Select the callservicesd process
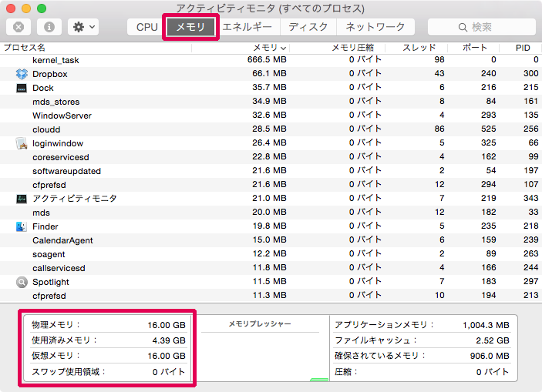Screen dimensions: 542x392 59,268
